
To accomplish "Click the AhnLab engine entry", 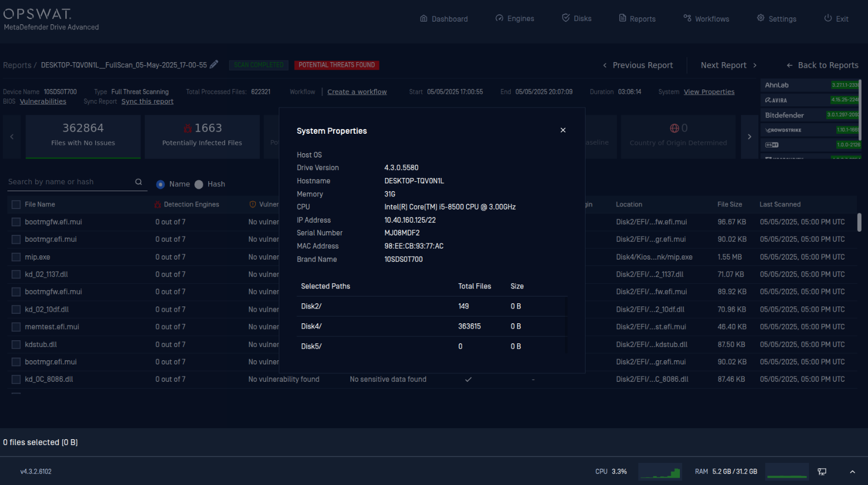I will pyautogui.click(x=810, y=85).
